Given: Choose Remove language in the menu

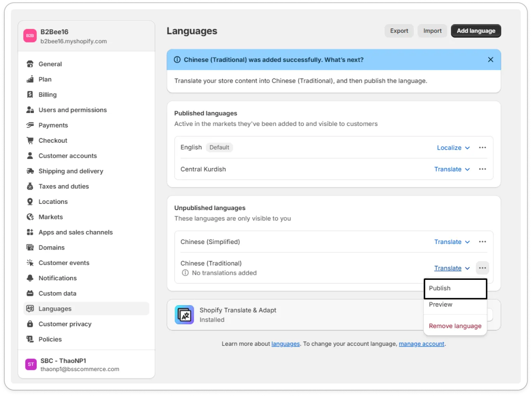Looking at the screenshot, I should [x=455, y=326].
